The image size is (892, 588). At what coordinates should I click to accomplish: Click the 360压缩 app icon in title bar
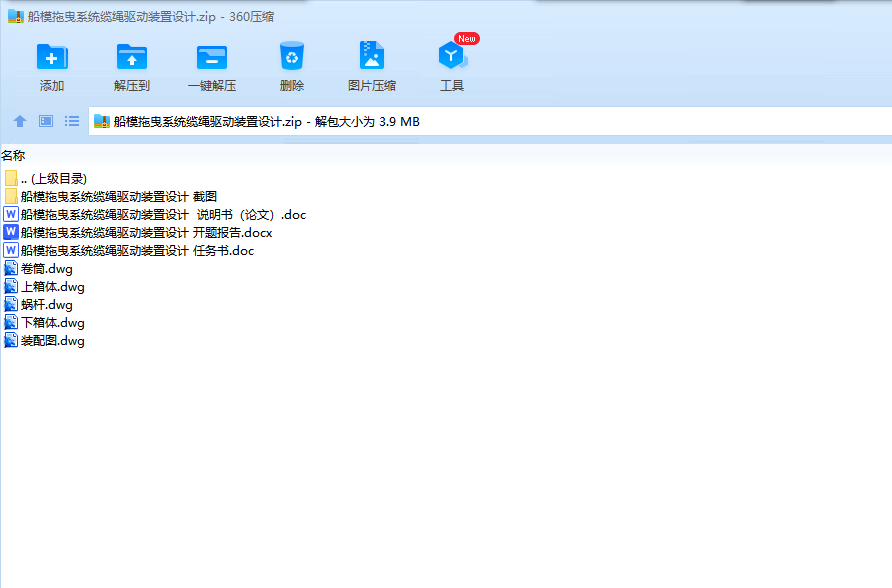point(15,16)
